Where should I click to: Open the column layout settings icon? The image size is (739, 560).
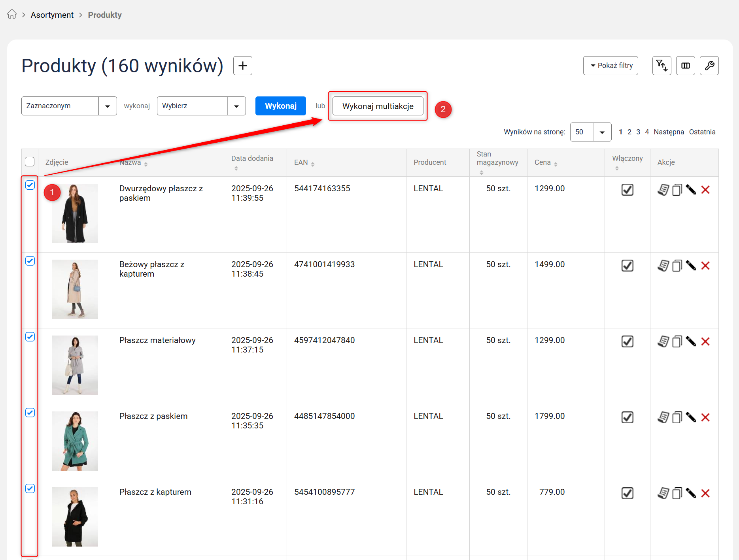click(685, 66)
